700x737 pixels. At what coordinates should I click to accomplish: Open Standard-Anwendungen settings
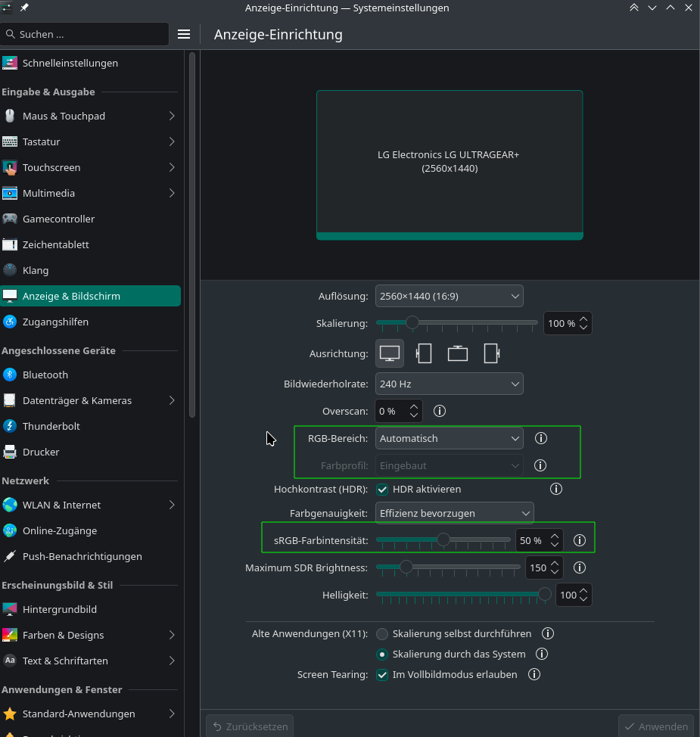(x=90, y=714)
